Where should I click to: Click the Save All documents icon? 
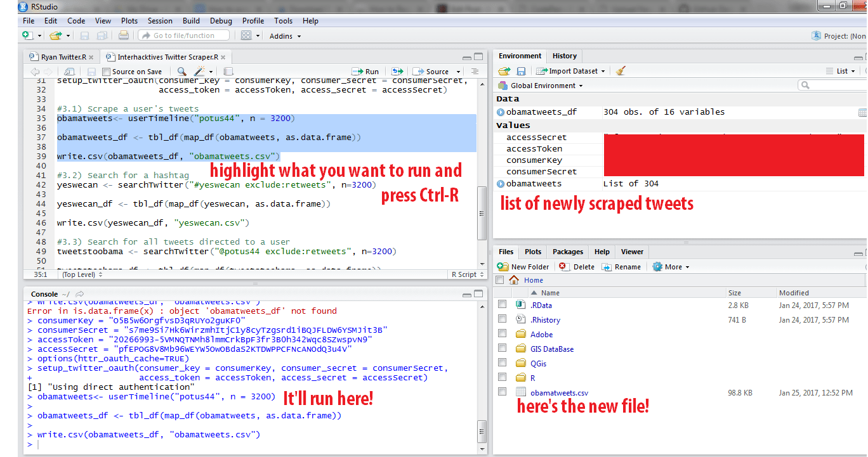102,35
